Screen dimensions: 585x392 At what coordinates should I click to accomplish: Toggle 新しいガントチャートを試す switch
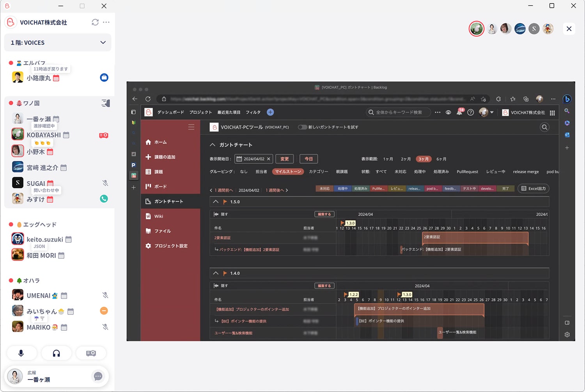coord(302,127)
